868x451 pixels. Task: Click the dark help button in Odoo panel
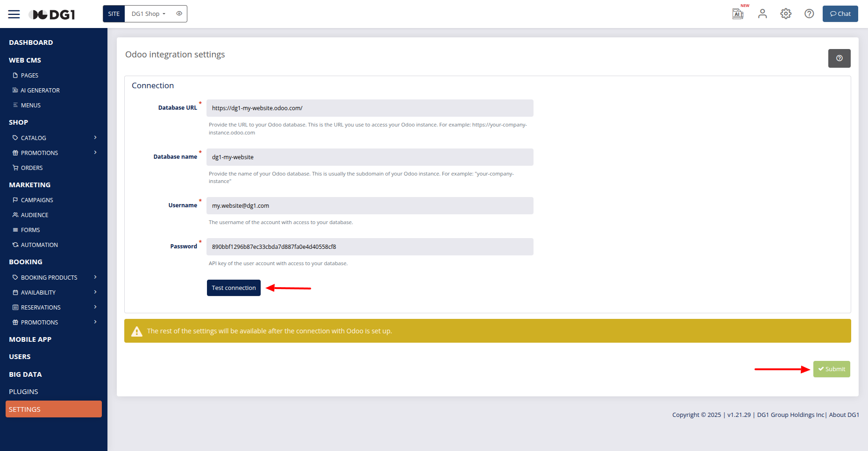click(839, 58)
